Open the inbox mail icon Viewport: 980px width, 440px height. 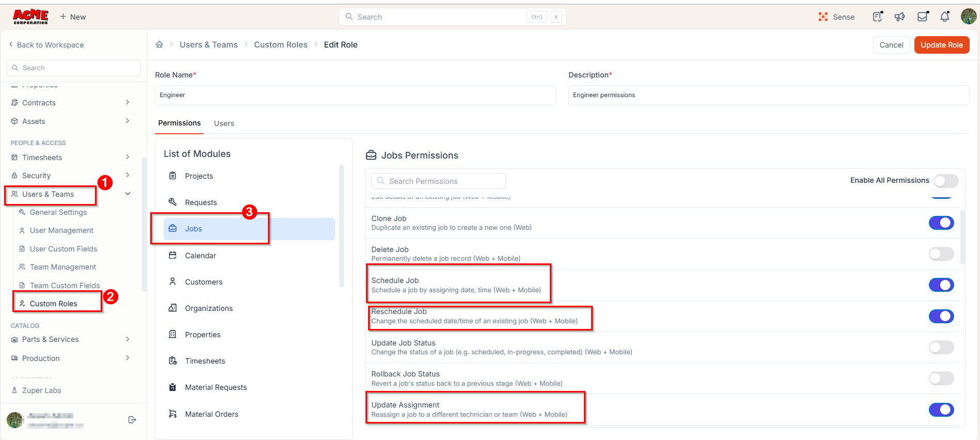pos(923,17)
